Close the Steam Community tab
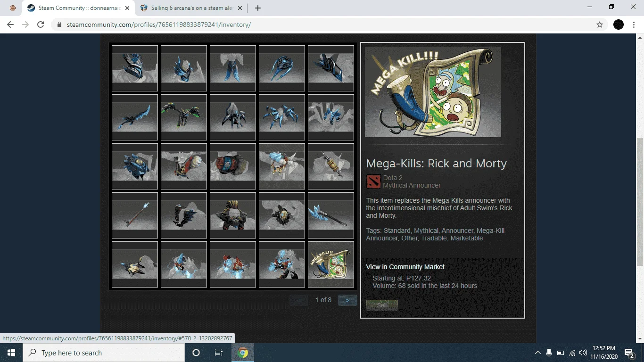The image size is (644, 362). [127, 8]
